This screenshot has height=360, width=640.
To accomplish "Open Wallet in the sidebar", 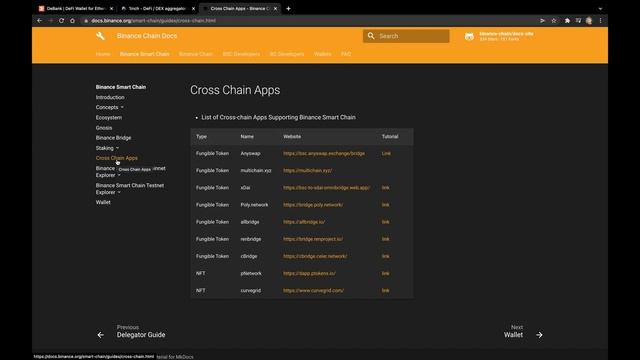I will [103, 202].
